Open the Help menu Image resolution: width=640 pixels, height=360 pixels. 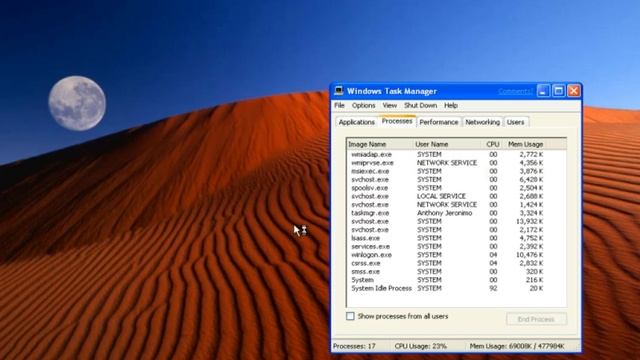coord(451,105)
